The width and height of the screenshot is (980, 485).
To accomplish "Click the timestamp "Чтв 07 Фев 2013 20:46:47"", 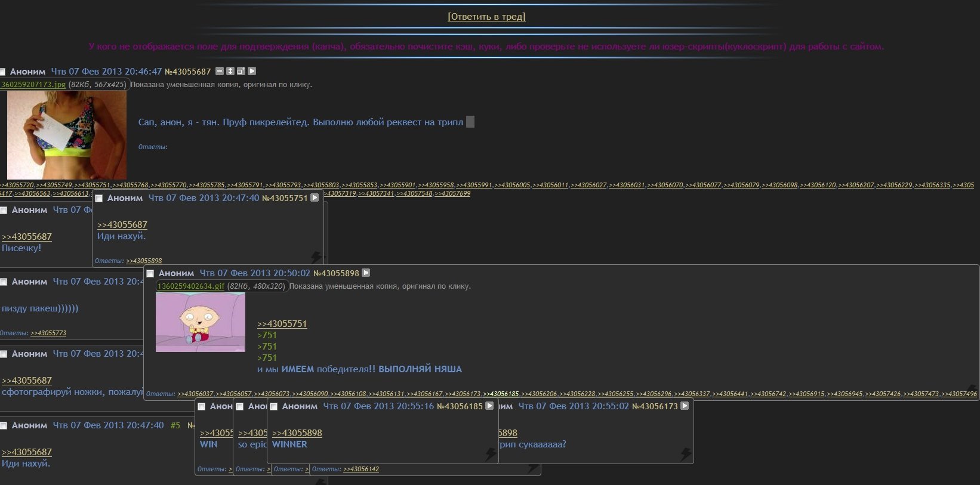I will pos(106,72).
